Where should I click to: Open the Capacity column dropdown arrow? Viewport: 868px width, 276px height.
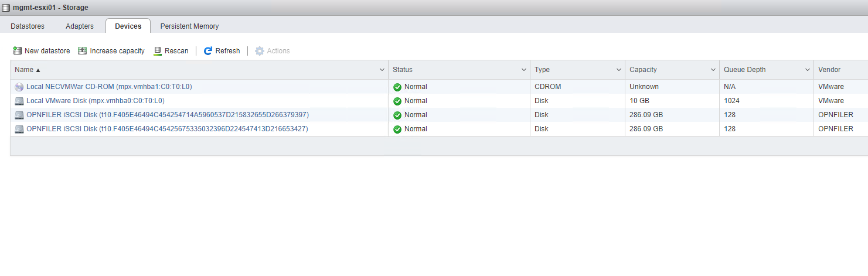pyautogui.click(x=713, y=70)
